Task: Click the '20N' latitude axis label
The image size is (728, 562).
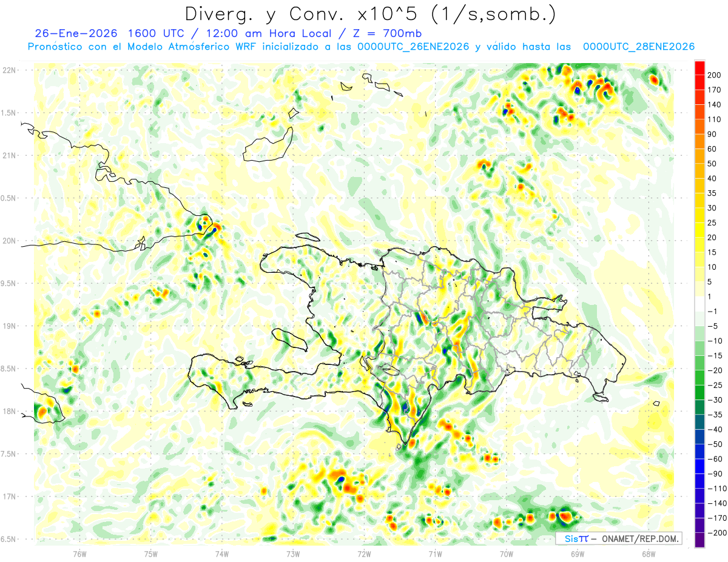Action: pos(9,241)
